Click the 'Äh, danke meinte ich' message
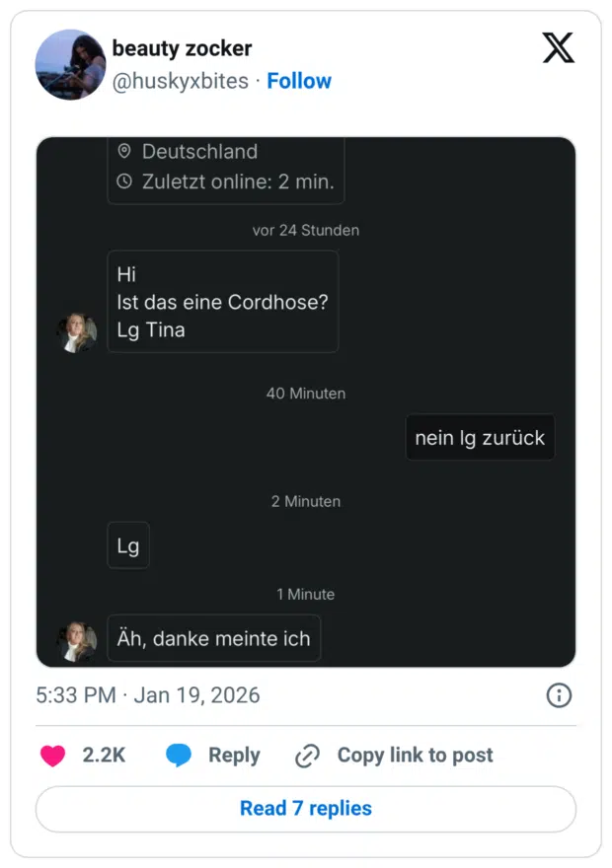Screen dimensions: 612x868 [x=213, y=638]
